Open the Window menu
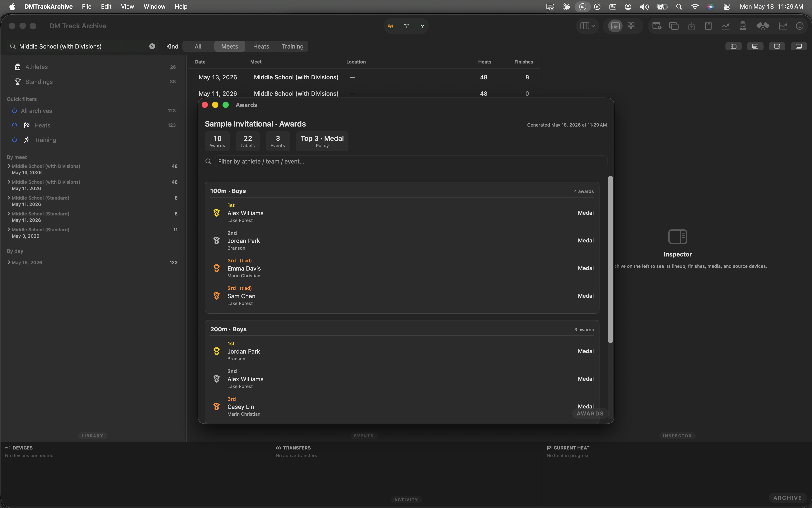Image resolution: width=812 pixels, height=508 pixels. click(x=154, y=7)
